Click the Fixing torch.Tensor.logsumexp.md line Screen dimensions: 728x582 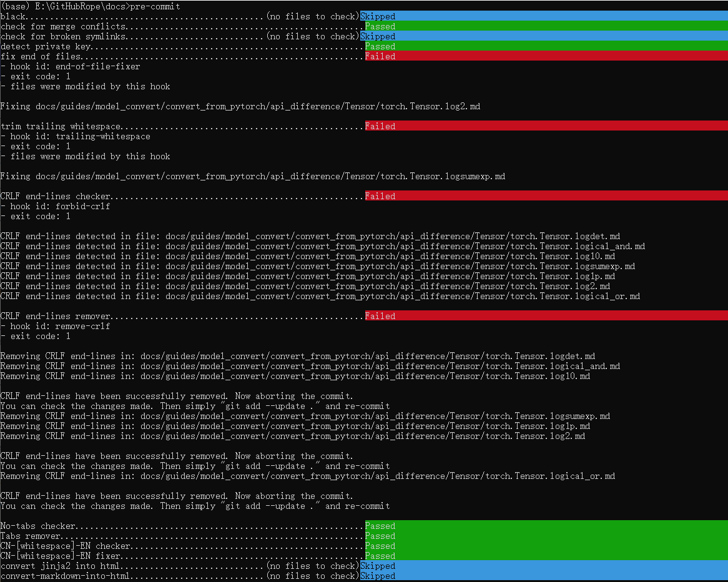253,176
